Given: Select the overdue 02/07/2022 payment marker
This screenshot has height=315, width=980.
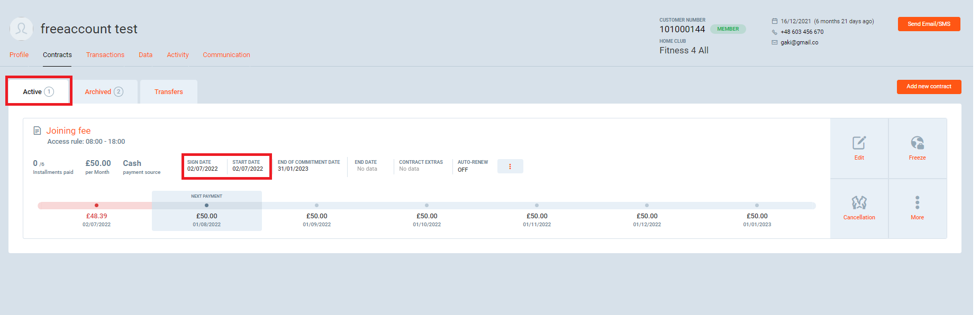Looking at the screenshot, I should (x=96, y=206).
